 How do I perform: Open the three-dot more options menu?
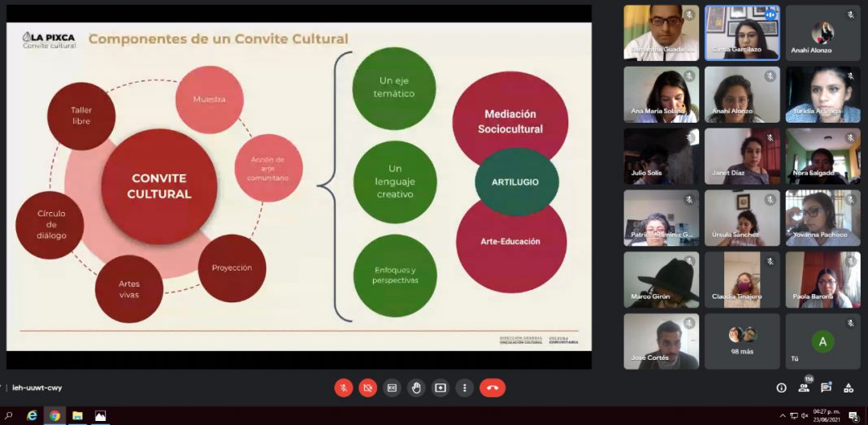coord(464,388)
